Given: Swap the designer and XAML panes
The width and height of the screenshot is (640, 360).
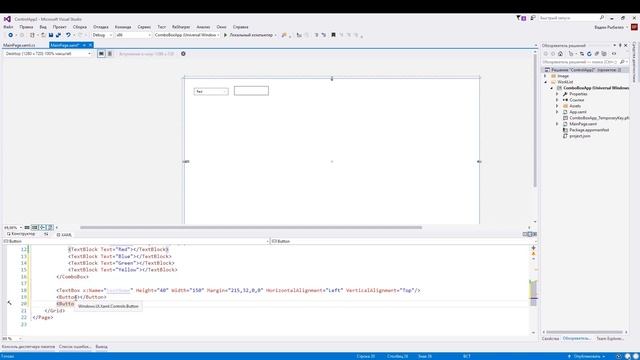Looking at the screenshot, I should pos(46,234).
